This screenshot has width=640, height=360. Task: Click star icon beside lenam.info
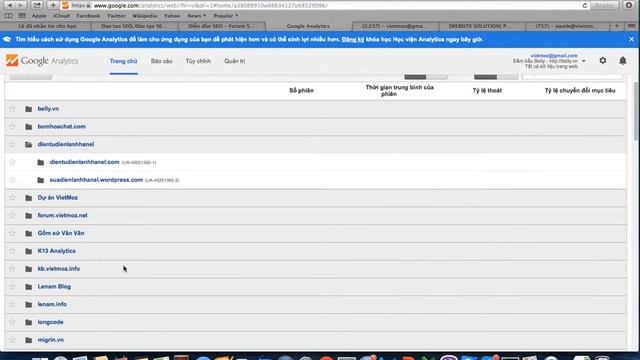pyautogui.click(x=12, y=304)
